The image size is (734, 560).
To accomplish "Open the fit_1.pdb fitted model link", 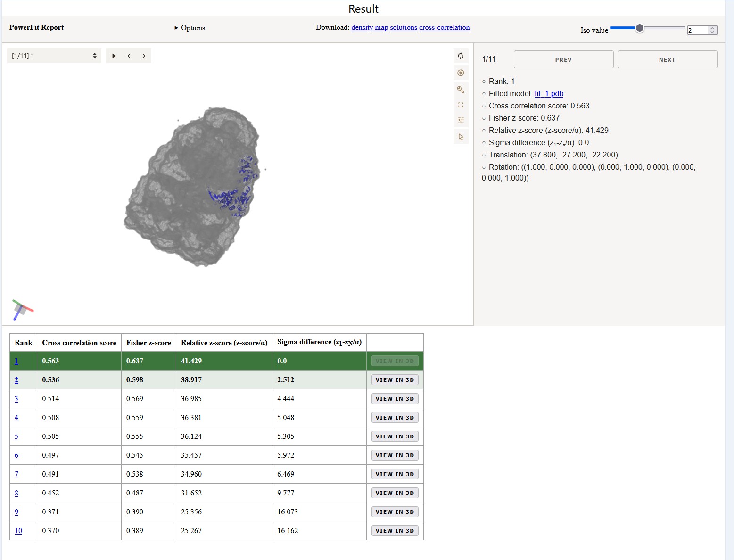I will pos(549,93).
